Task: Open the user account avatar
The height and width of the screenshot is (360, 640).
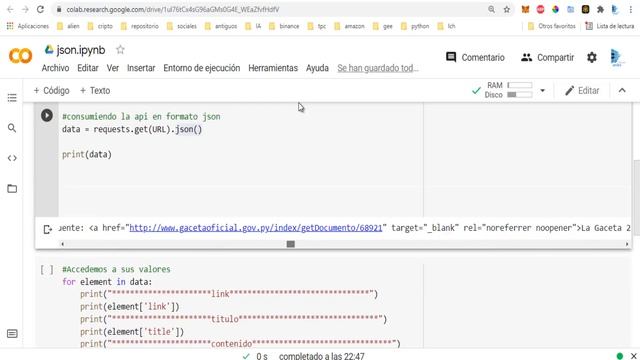Action: click(616, 58)
